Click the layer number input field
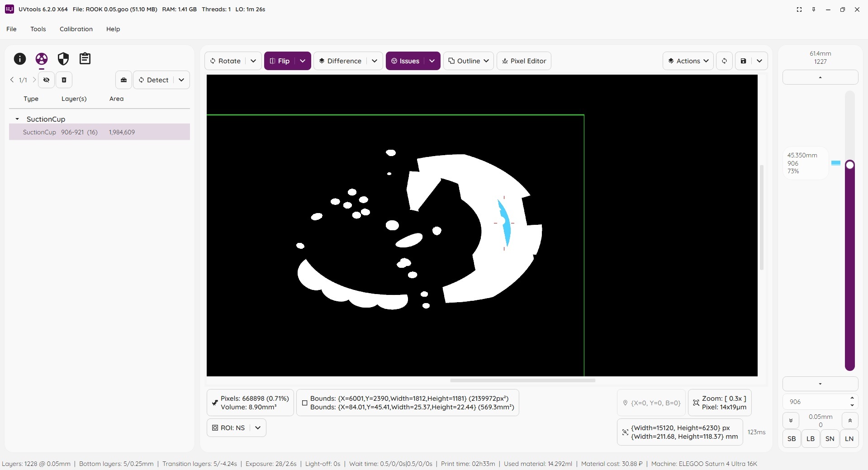868x470 pixels. pyautogui.click(x=816, y=402)
